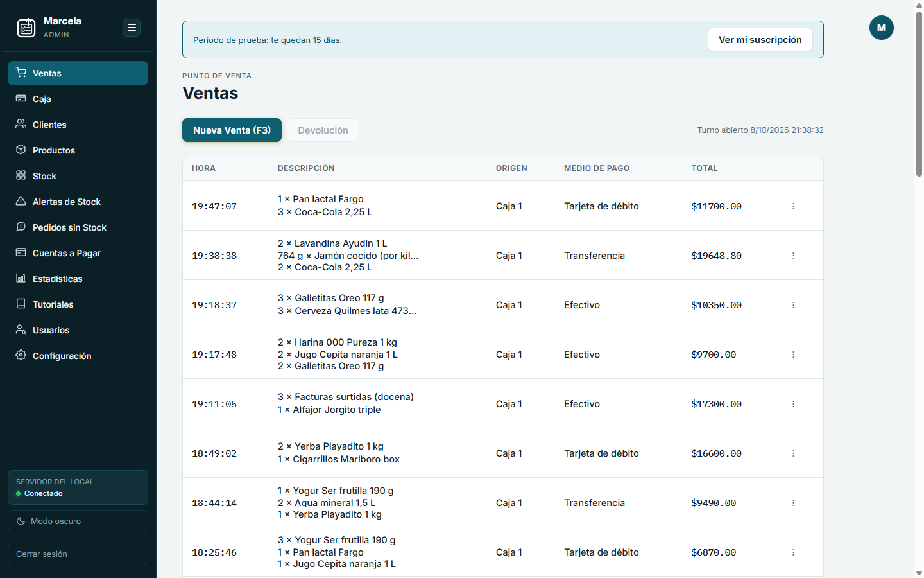This screenshot has width=924, height=578.
Task: Select the $11700.00 total cell
Action: [x=716, y=206]
